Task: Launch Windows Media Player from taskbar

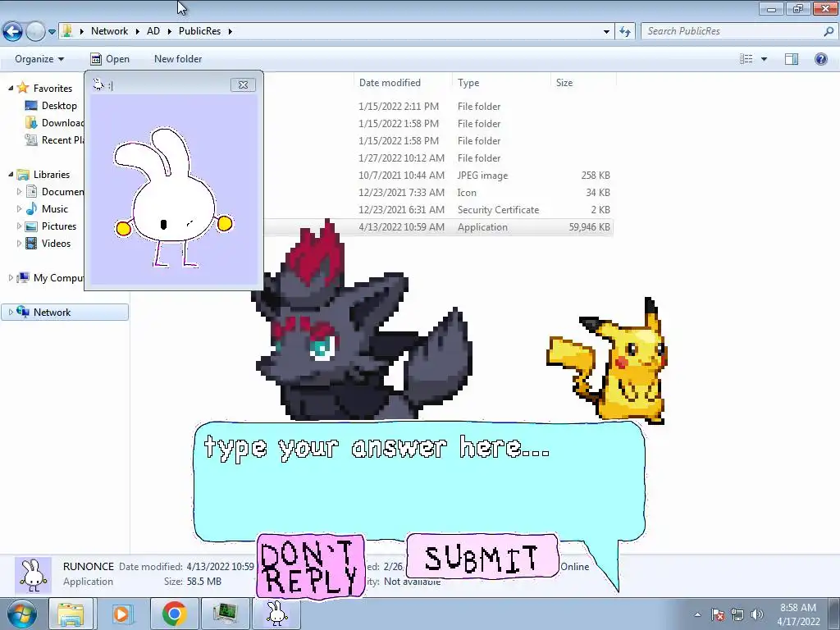Action: (121, 614)
